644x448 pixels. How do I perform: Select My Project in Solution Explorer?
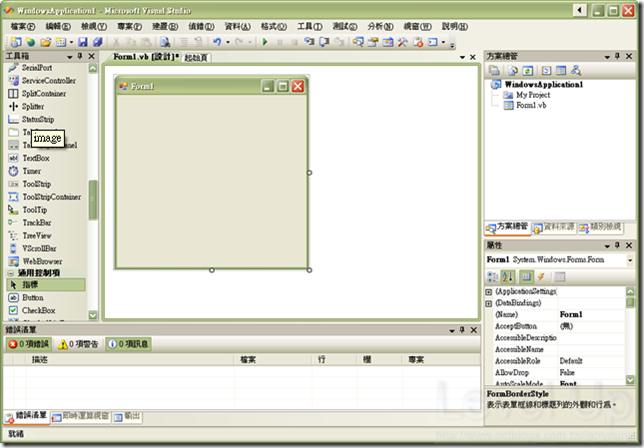pyautogui.click(x=533, y=95)
